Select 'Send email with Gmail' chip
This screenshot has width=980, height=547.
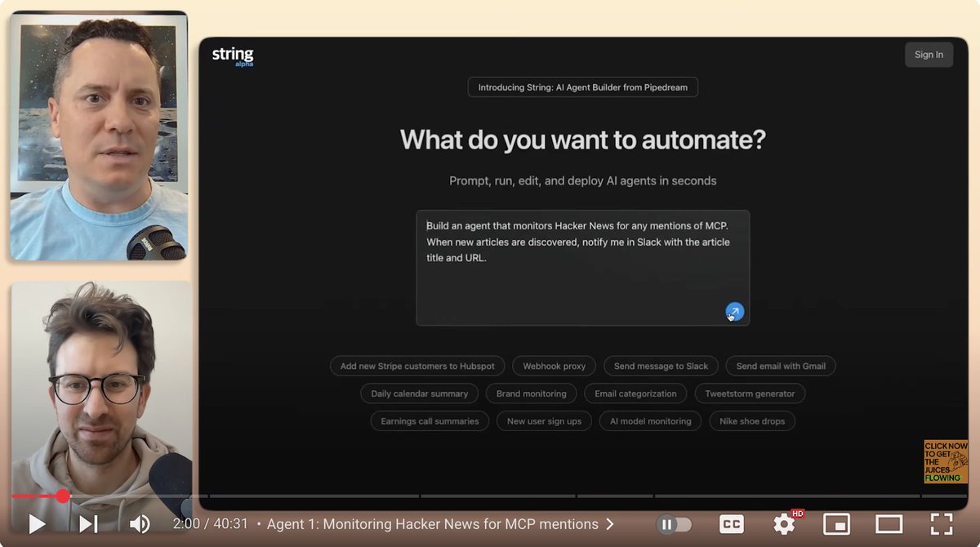[x=781, y=366]
